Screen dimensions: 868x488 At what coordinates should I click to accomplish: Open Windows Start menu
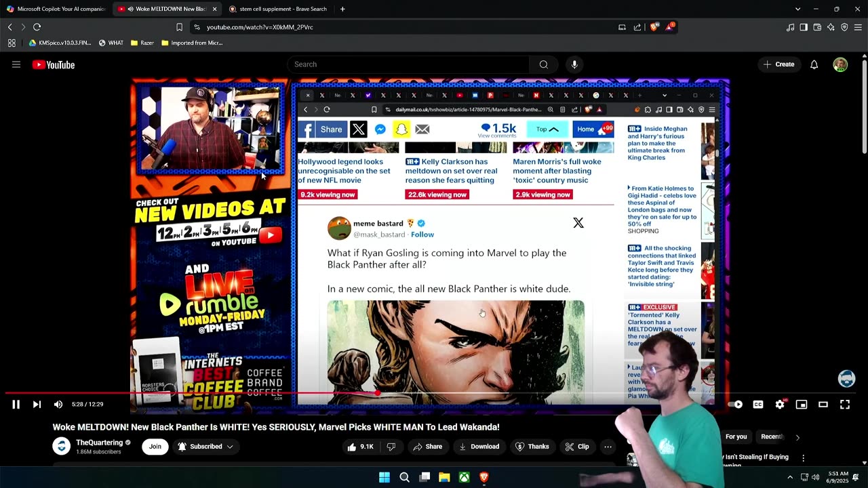[x=384, y=477]
